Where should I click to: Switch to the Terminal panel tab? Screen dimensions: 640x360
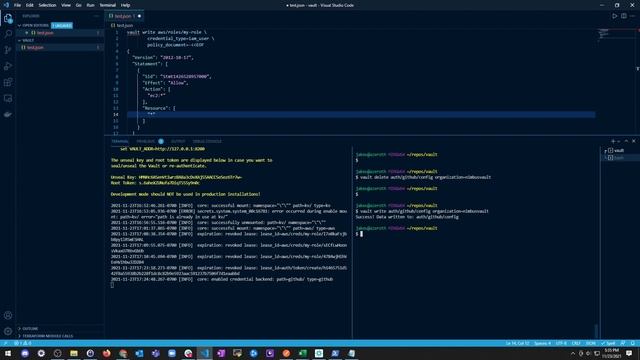[120, 141]
